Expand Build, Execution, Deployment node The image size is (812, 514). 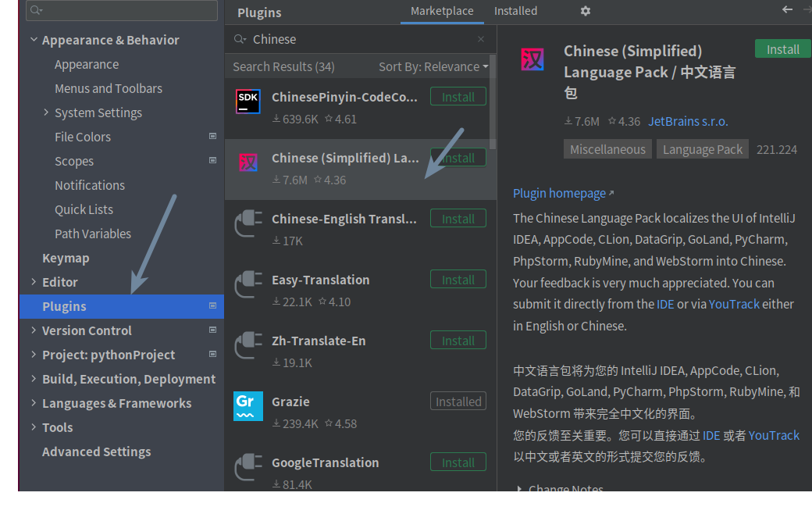click(x=34, y=378)
